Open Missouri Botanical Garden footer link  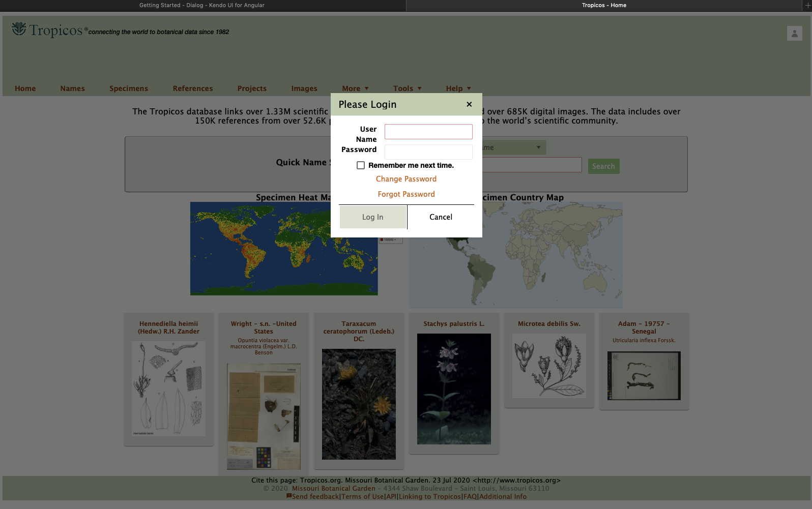coord(334,489)
